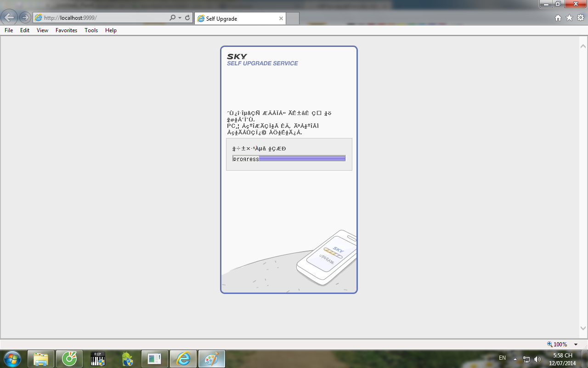Click the address bar URL localhost:9999
Screen dimensions: 588x368
point(71,18)
